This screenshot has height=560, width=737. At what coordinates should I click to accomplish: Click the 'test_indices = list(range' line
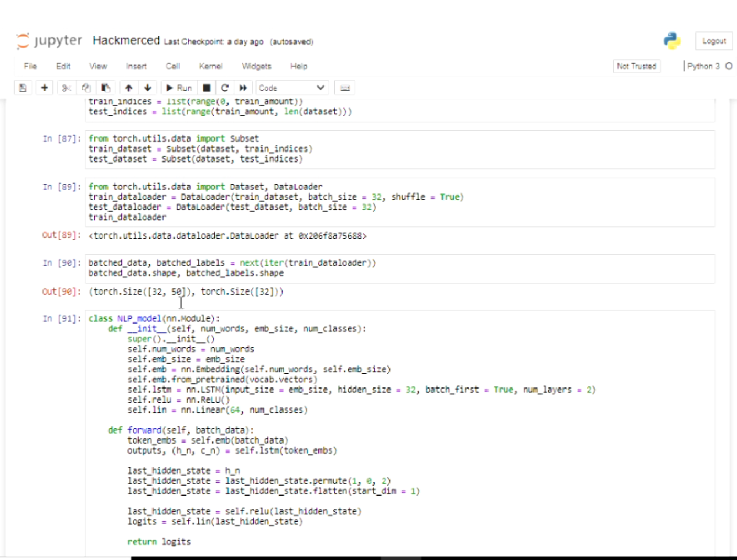point(220,112)
